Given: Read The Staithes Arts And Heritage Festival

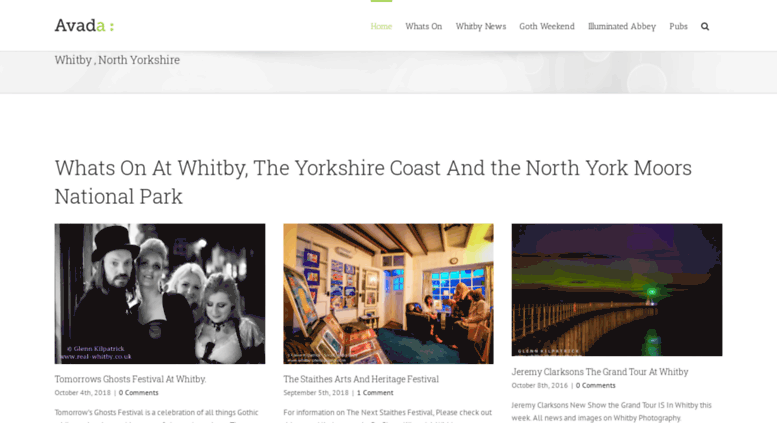Looking at the screenshot, I should (x=361, y=379).
